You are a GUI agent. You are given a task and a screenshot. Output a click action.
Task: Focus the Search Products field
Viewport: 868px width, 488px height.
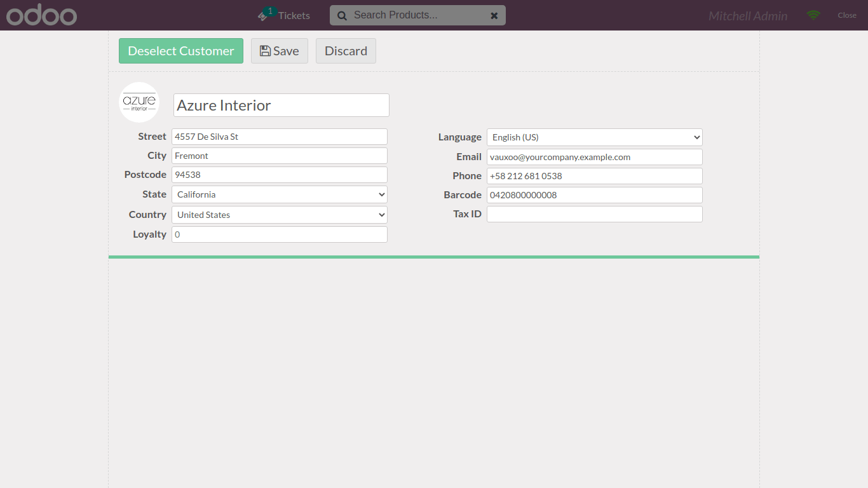417,15
